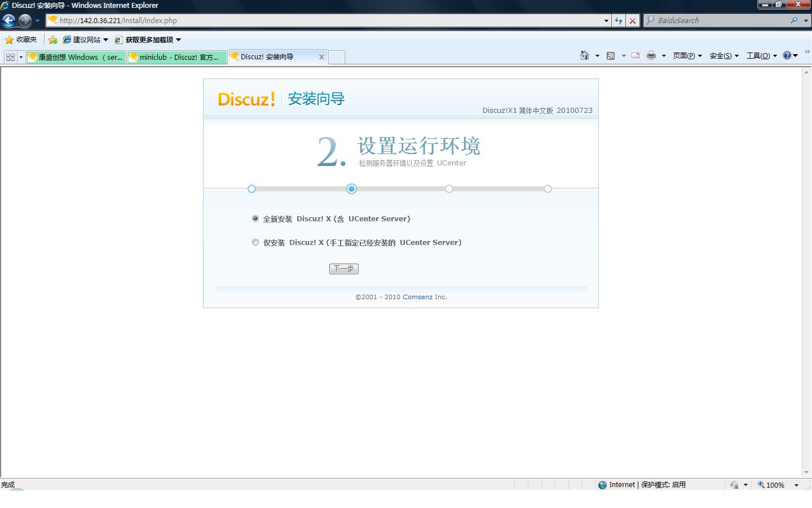Image resolution: width=812 pixels, height=508 pixels.
Task: Switch to the 康盛创想 Windows tab
Action: click(x=76, y=57)
